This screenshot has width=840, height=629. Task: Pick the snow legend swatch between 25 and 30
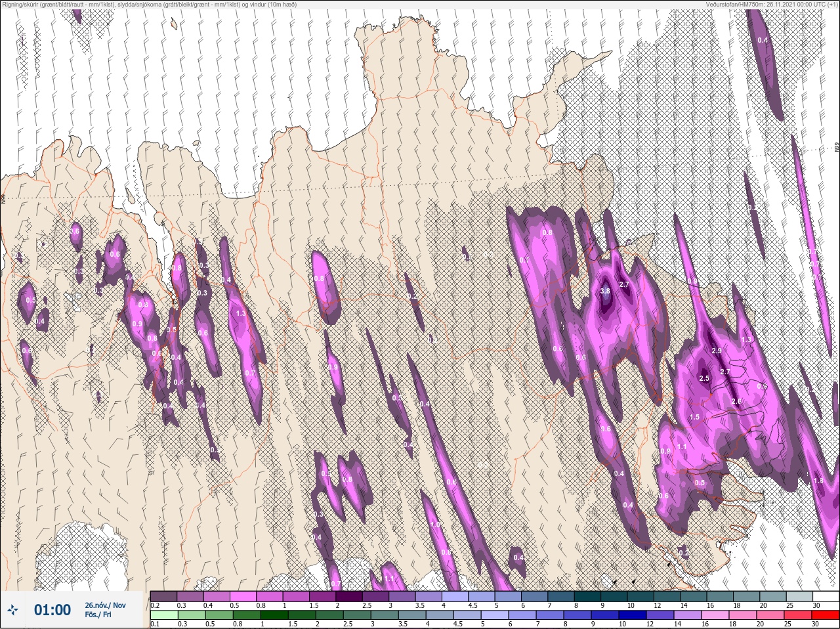[x=799, y=596]
